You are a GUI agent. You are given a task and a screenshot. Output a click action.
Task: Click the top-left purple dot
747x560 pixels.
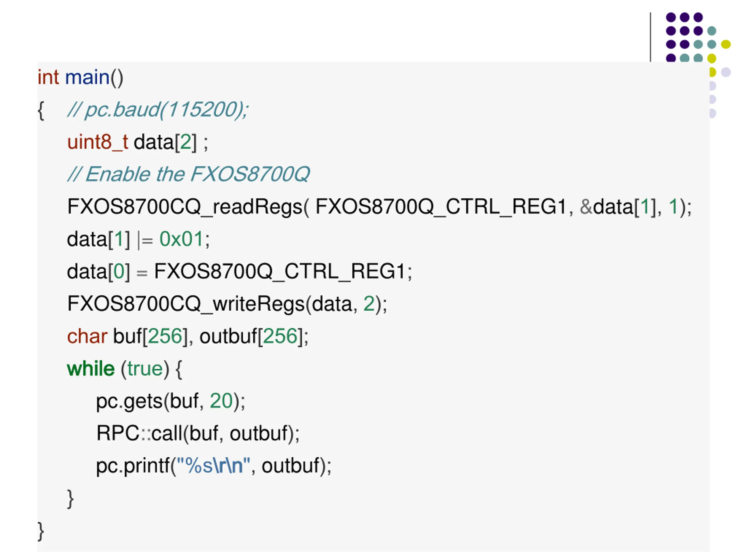pyautogui.click(x=671, y=17)
